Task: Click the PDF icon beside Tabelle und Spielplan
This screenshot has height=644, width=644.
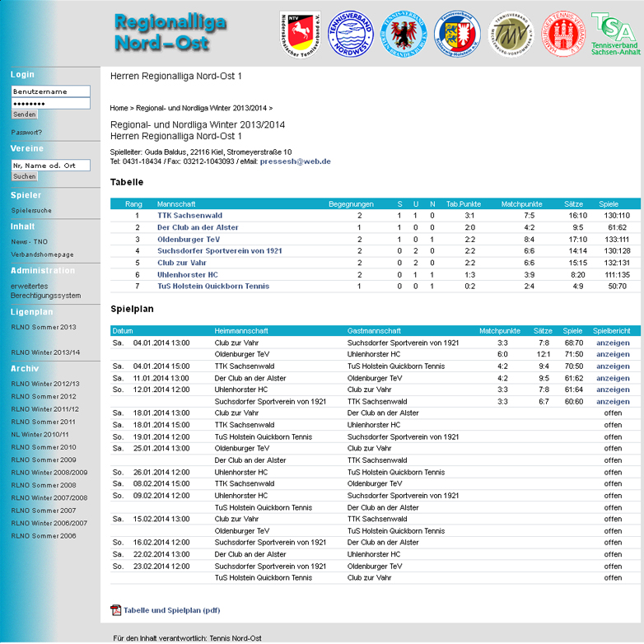Action: pos(116,610)
